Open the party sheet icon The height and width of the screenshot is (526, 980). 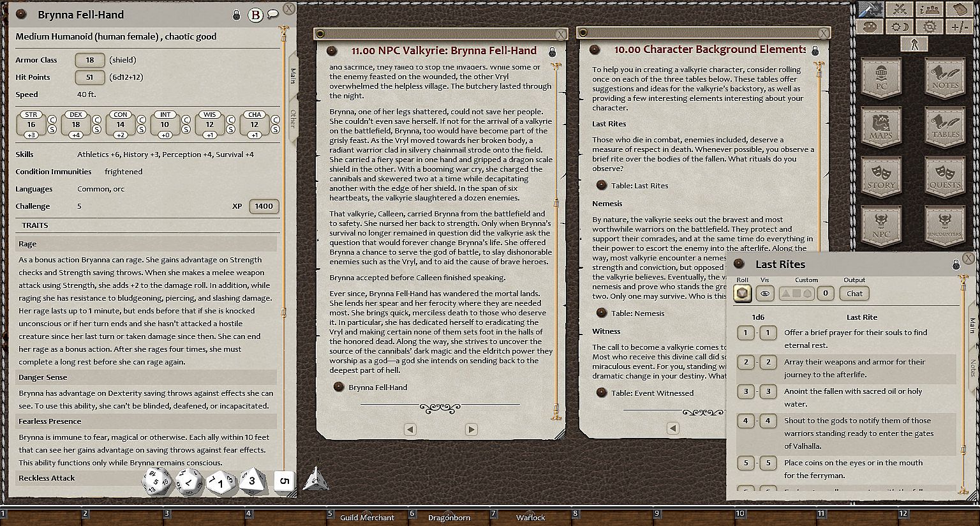pyautogui.click(x=930, y=9)
